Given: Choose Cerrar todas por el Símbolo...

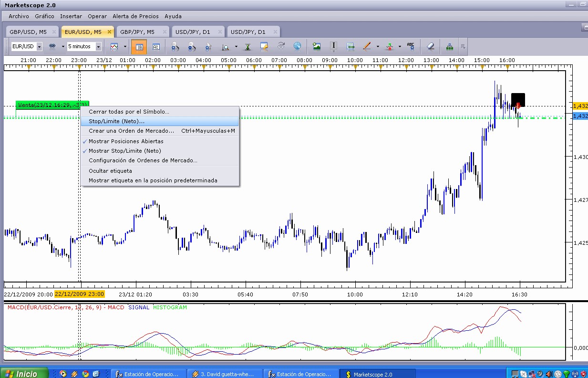Looking at the screenshot, I should [129, 112].
